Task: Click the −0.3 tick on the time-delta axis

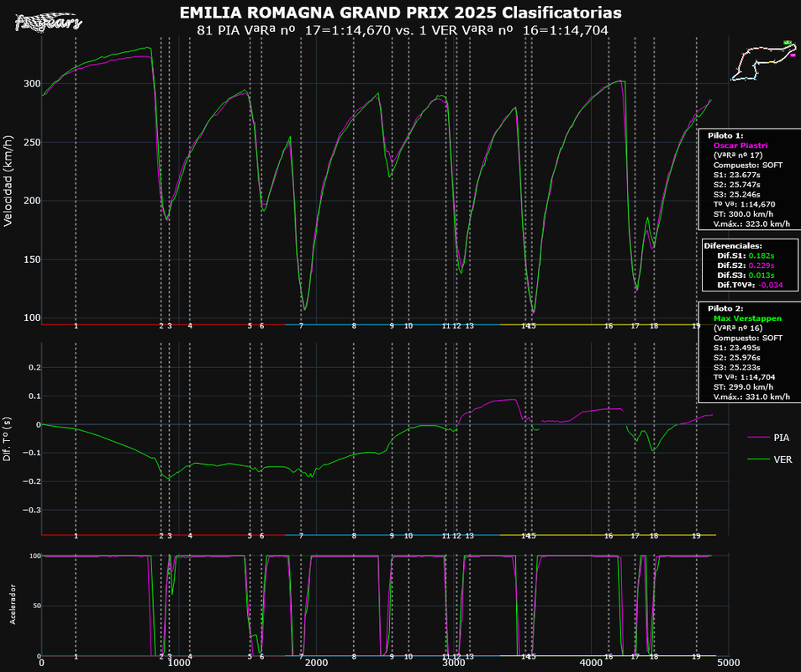Action: (x=32, y=510)
